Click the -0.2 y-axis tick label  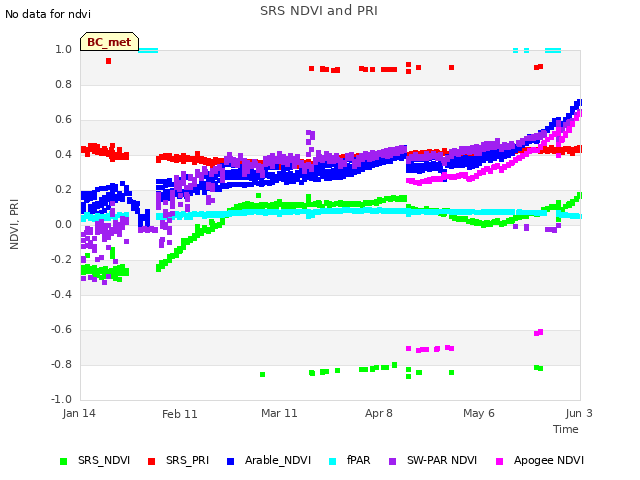62,259
